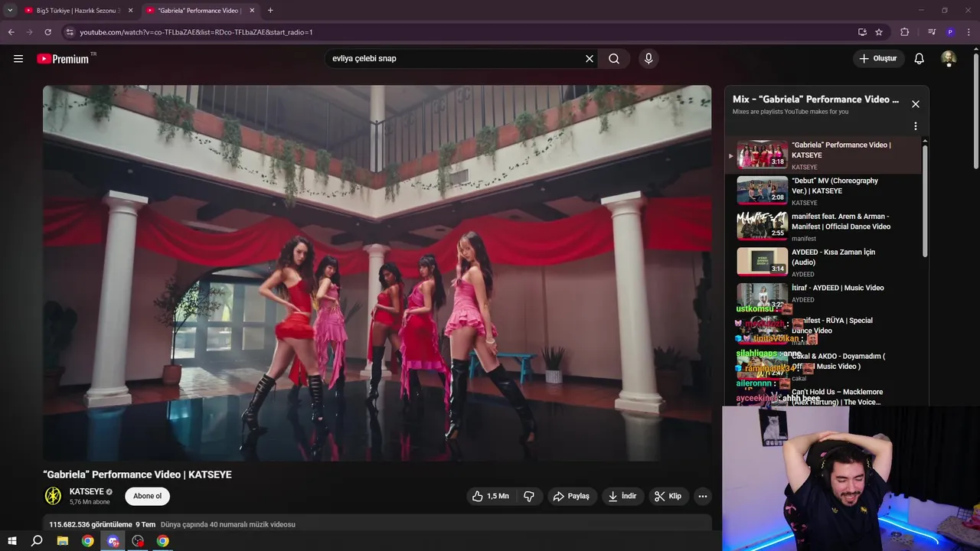Close the Big5 Türkiye tab
Screen dimensions: 980x551
point(130,11)
